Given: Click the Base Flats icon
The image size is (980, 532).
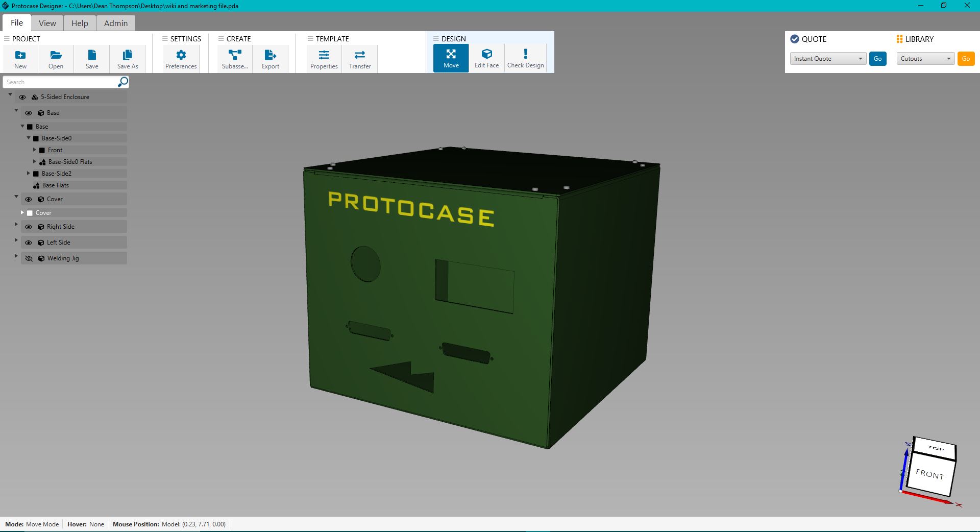Looking at the screenshot, I should coord(36,185).
